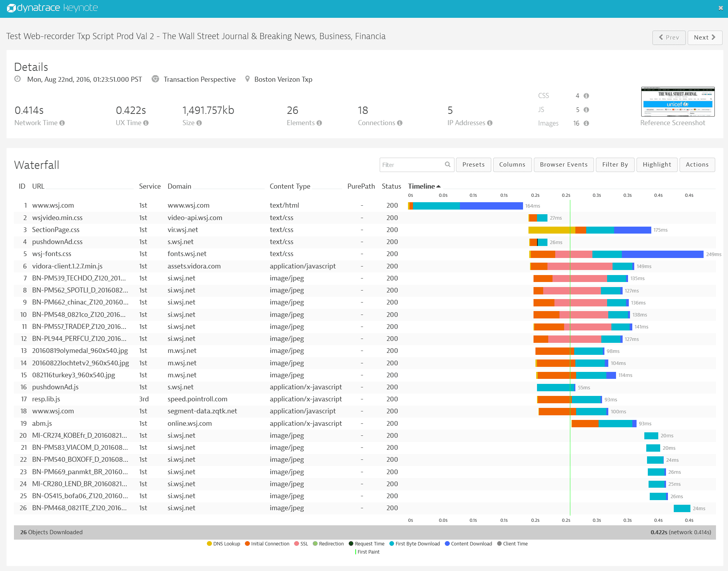Open the Reference Screenshot thumbnail

(678, 101)
